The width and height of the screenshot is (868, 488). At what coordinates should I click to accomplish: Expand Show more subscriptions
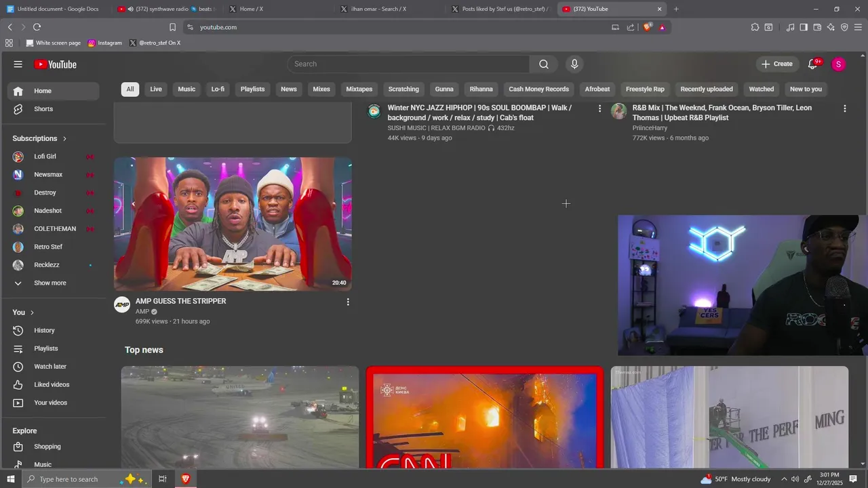52,283
